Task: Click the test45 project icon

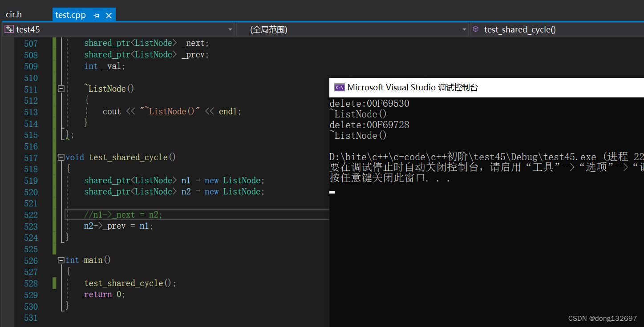Action: tap(9, 29)
